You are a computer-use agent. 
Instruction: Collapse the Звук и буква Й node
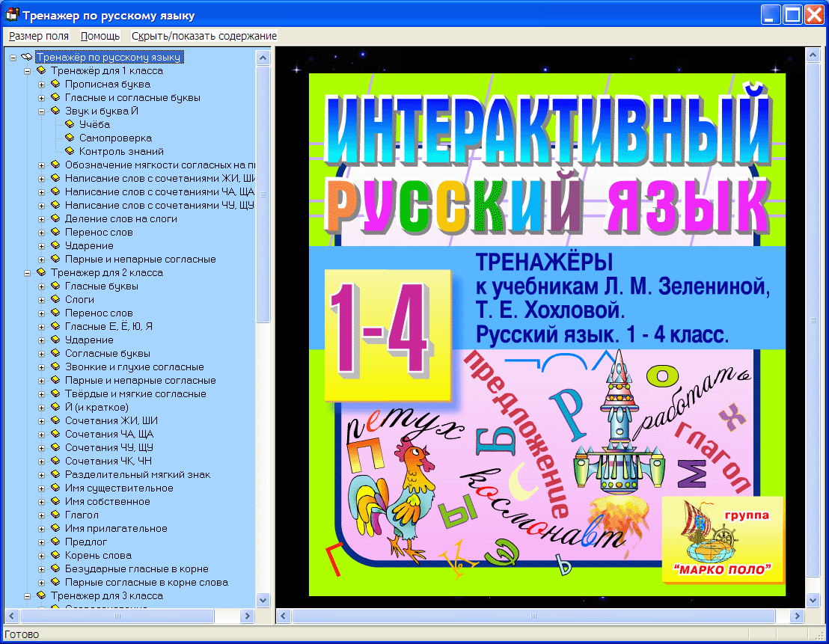42,111
